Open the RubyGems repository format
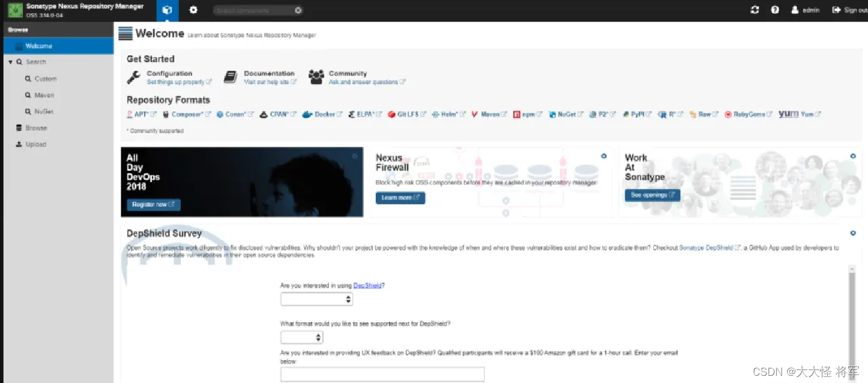Screen dimensions: 868x383 (749, 114)
